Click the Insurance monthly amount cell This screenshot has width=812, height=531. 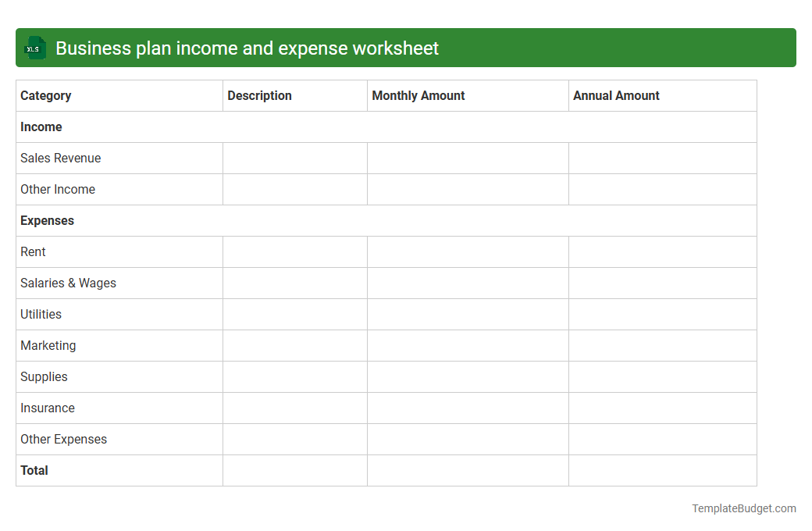(x=467, y=408)
